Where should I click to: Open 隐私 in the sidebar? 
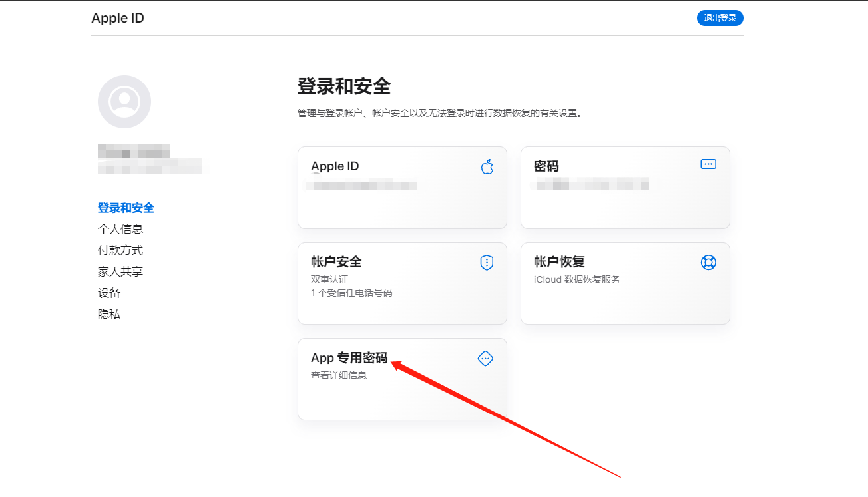tap(109, 314)
